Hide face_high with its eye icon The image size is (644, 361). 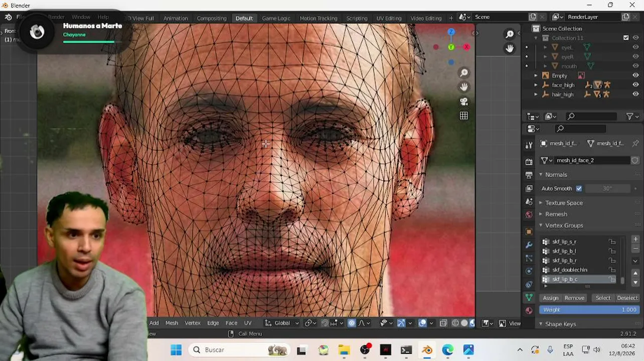(x=635, y=85)
